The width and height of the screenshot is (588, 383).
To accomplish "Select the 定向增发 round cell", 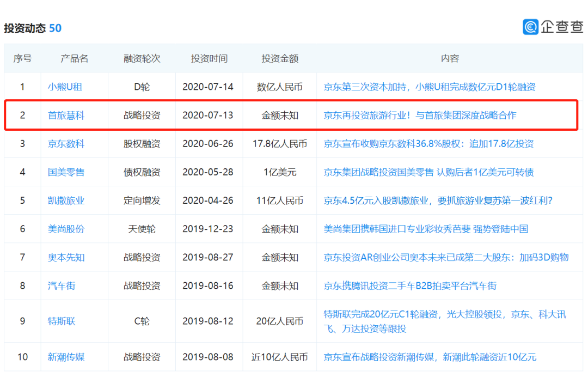I will (142, 200).
